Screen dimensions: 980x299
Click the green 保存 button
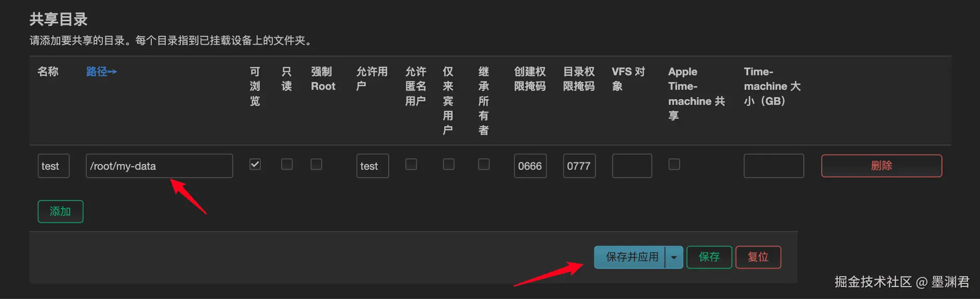[709, 257]
